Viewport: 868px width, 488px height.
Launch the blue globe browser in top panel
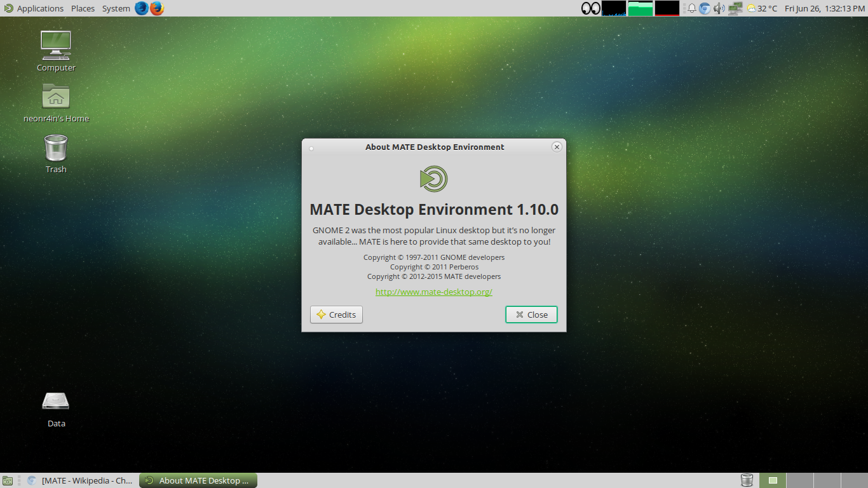point(141,8)
